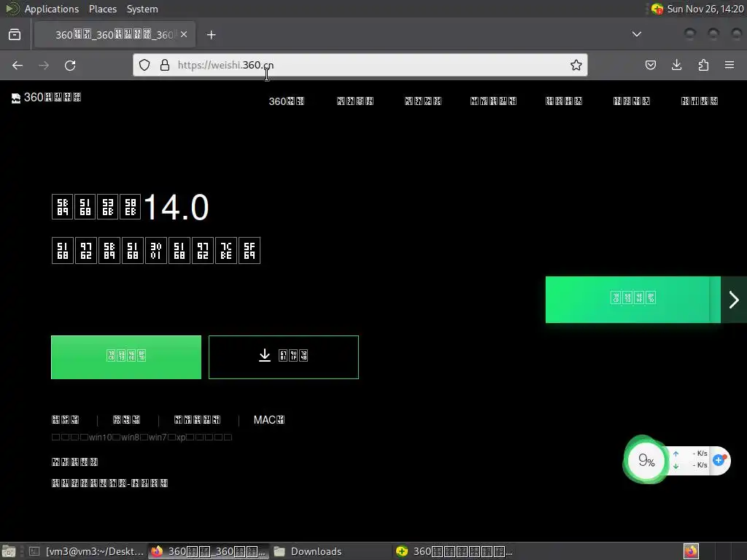Open the Firefox View icon
The height and width of the screenshot is (560, 747).
15,34
